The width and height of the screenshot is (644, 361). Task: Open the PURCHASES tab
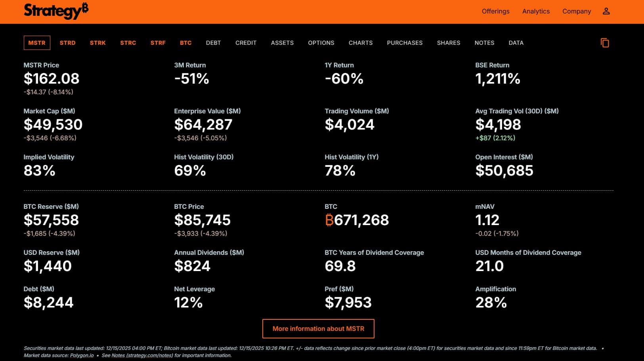point(405,43)
